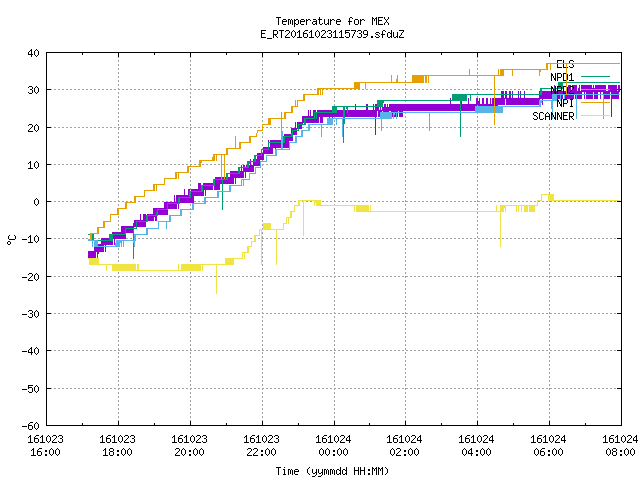Viewport: 640px width, 480px height.
Task: Select the NPD2 legend label
Action: [562, 90]
